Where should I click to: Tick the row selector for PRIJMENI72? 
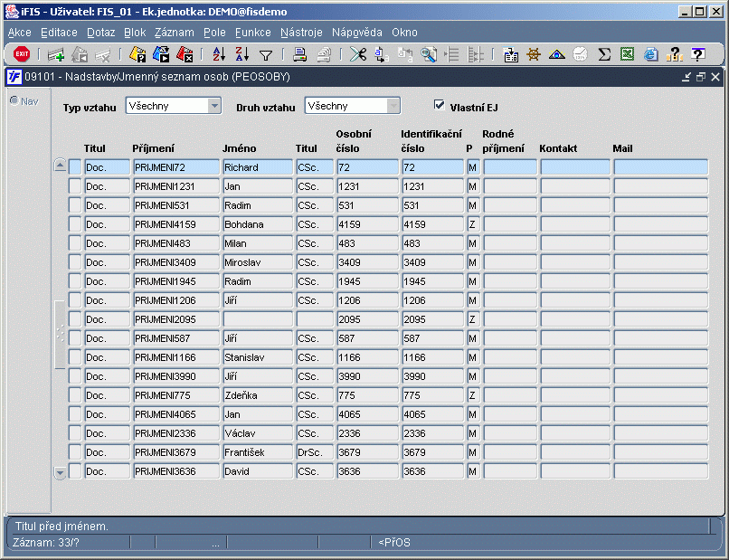tap(75, 167)
